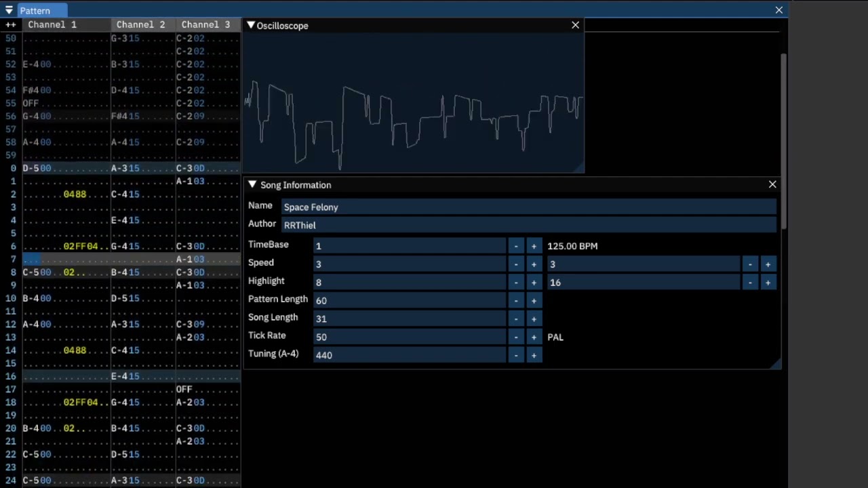This screenshot has width=868, height=488.
Task: Select G-4 note in row 56 Channel 1
Action: 31,116
